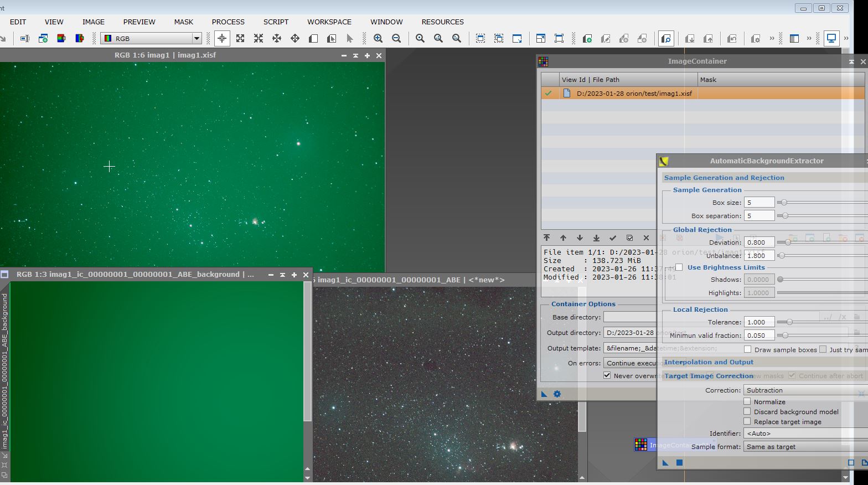
Task: Open the PROCESS menu
Action: click(x=228, y=22)
